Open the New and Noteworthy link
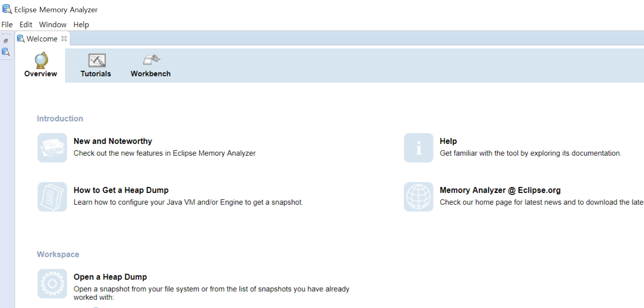 point(113,141)
